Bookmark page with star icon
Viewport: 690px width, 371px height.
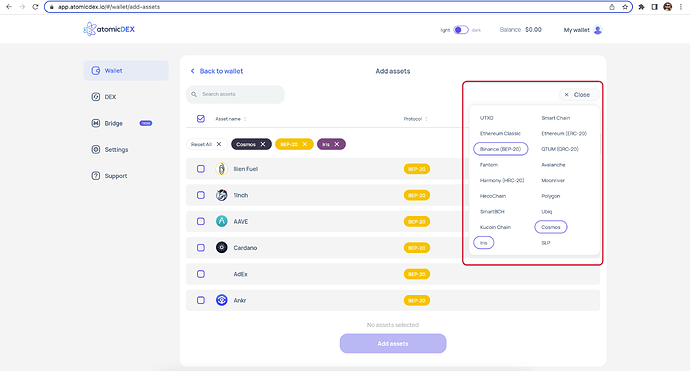[x=625, y=7]
